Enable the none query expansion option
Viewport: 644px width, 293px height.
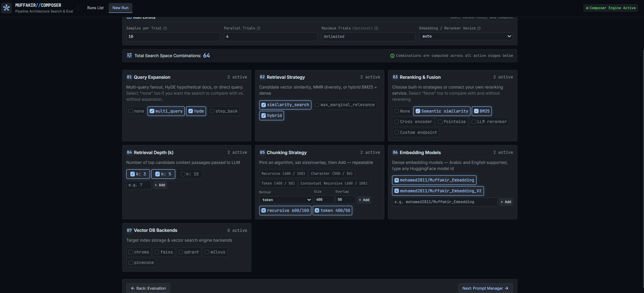tap(136, 111)
